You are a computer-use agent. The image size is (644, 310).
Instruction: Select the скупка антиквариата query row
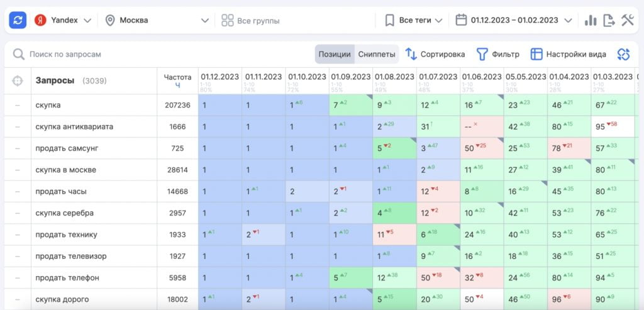point(74,126)
